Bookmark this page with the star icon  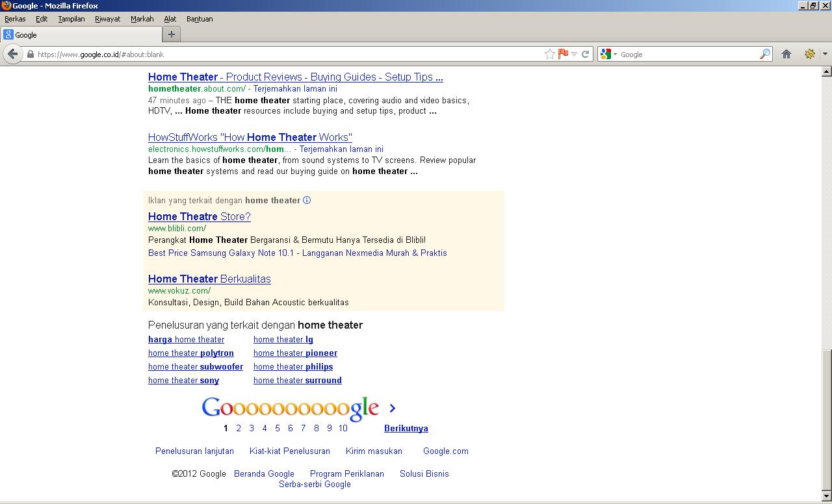click(x=550, y=54)
